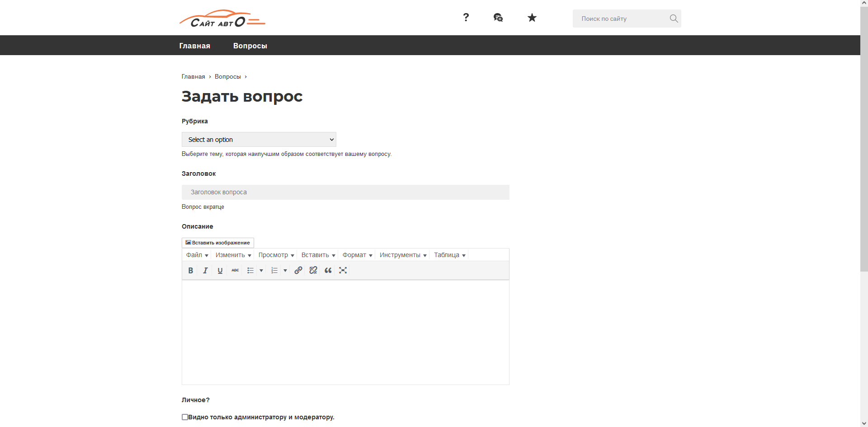The width and height of the screenshot is (868, 427).
Task: Click the page vertical scrollbar thumb
Action: [x=864, y=139]
